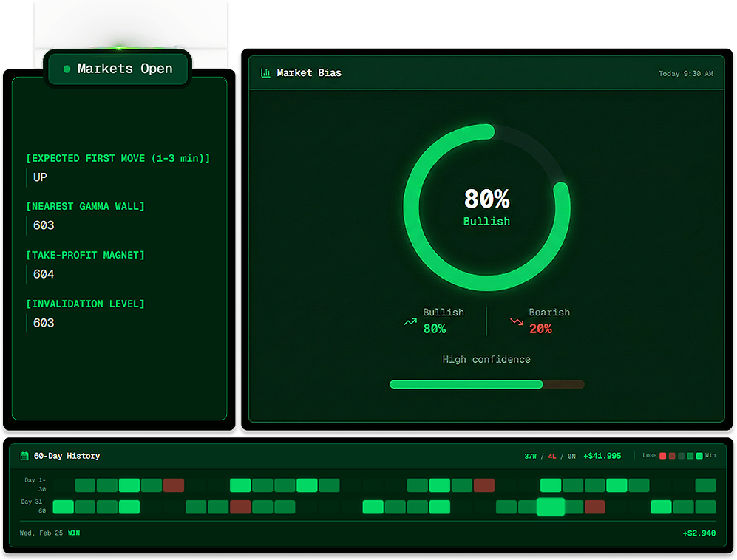Viewport: 737px width, 560px height.
Task: Click the bright green Win legend square
Action: coord(699,456)
